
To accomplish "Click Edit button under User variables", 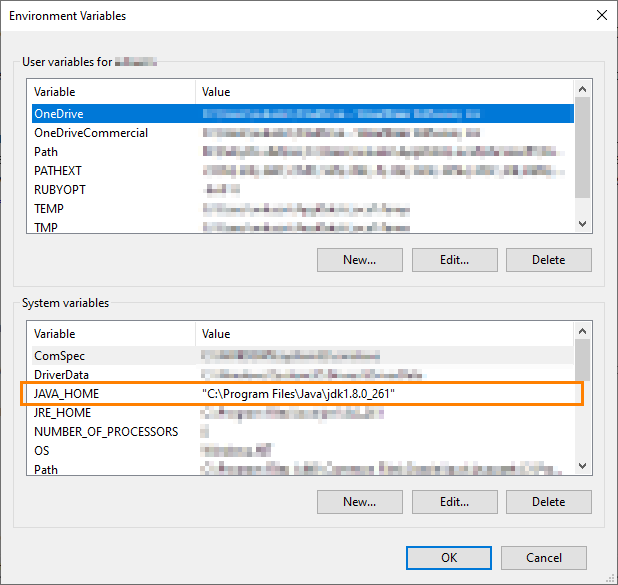I will [454, 260].
